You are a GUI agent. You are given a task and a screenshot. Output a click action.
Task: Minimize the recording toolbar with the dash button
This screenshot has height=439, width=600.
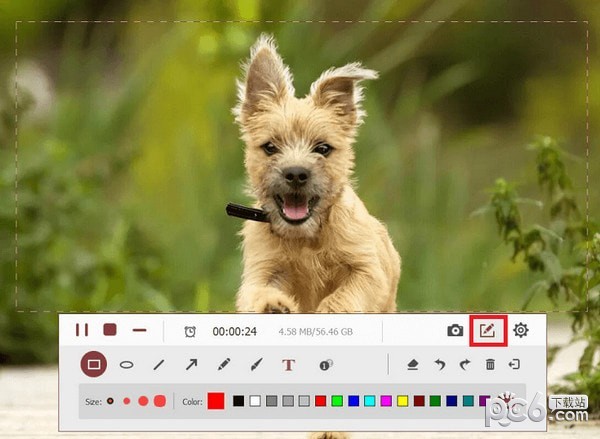click(x=140, y=330)
